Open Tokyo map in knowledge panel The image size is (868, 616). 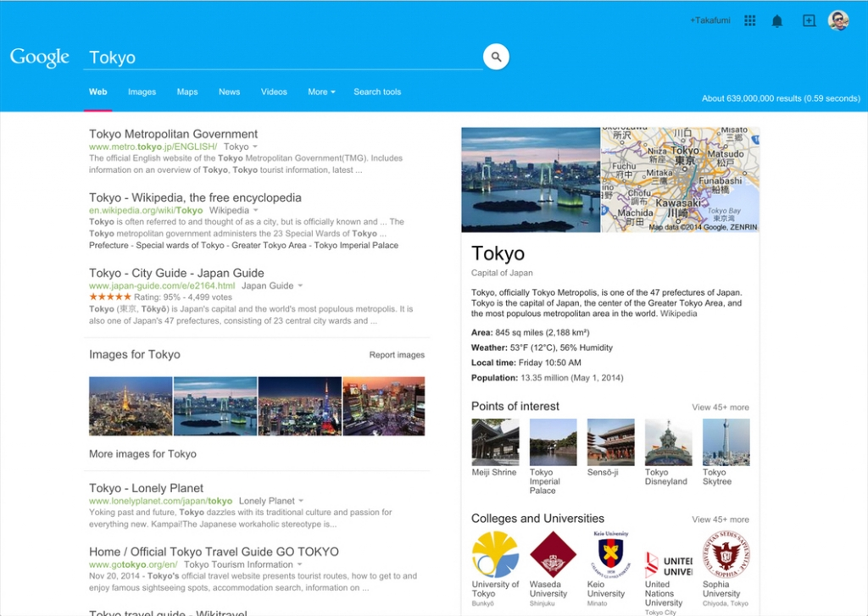(681, 180)
